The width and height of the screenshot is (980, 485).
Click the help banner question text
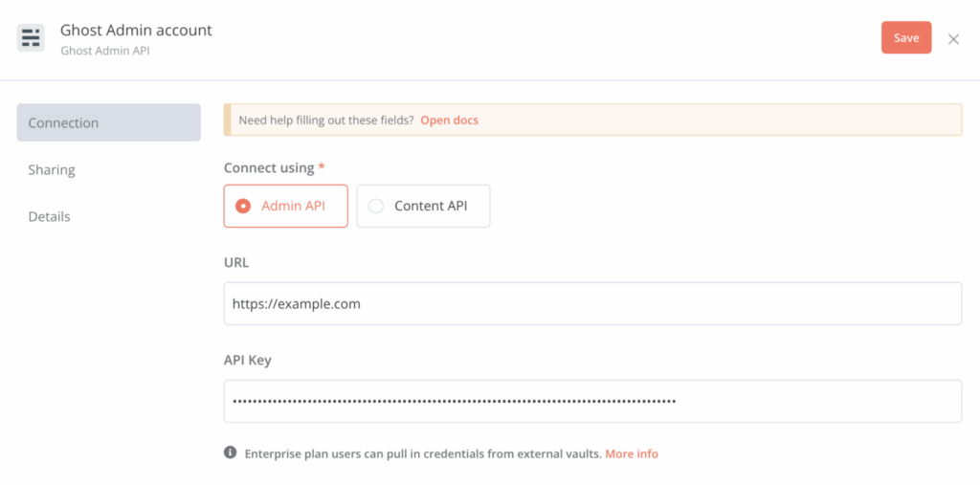coord(325,121)
